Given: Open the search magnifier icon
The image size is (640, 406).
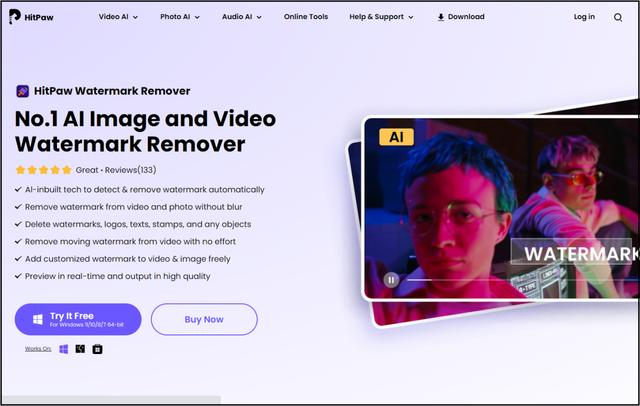Looking at the screenshot, I should click(618, 17).
